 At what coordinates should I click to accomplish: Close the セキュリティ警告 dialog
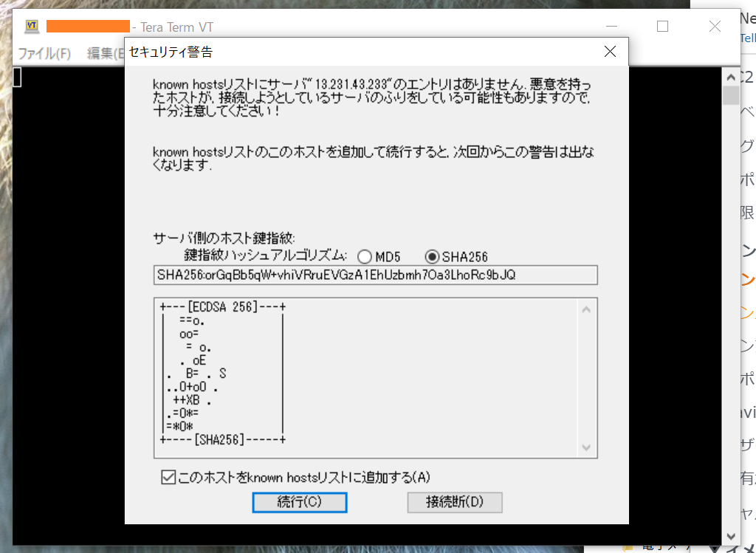(610, 52)
